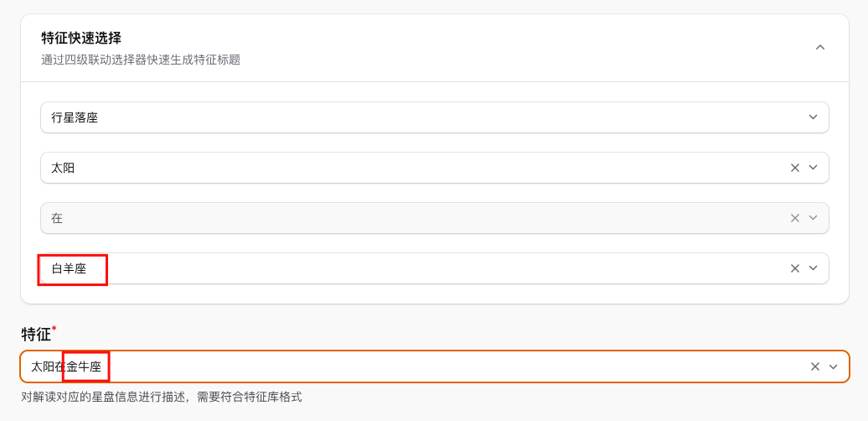Open the 在 selector chevron arrow
Viewport: 868px width, 421px height.
[x=813, y=218]
